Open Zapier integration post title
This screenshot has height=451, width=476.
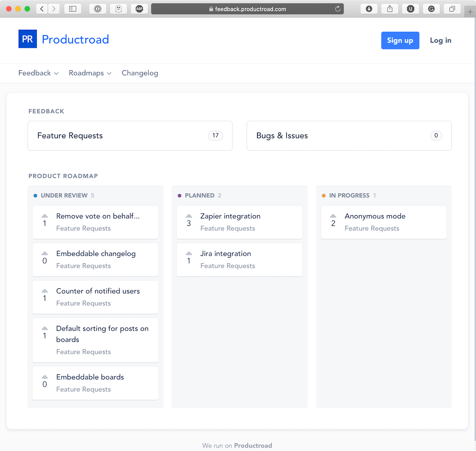pos(230,216)
